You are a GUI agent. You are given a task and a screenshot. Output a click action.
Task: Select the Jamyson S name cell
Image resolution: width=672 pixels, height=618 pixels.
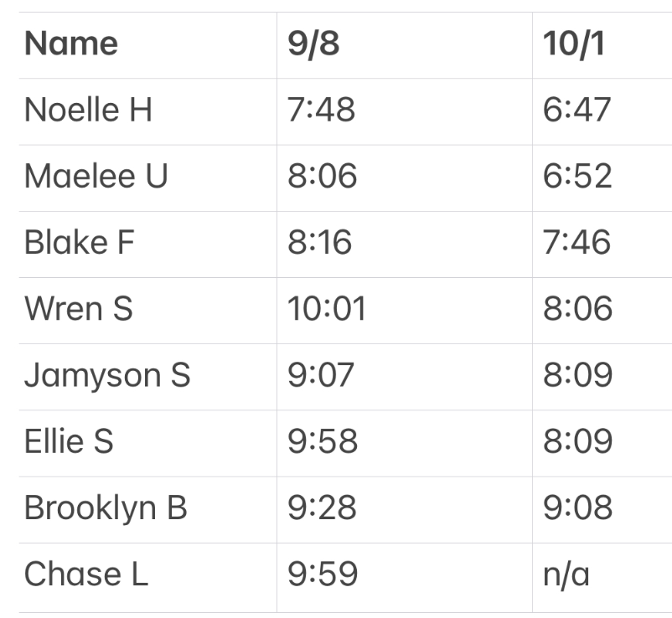107,375
